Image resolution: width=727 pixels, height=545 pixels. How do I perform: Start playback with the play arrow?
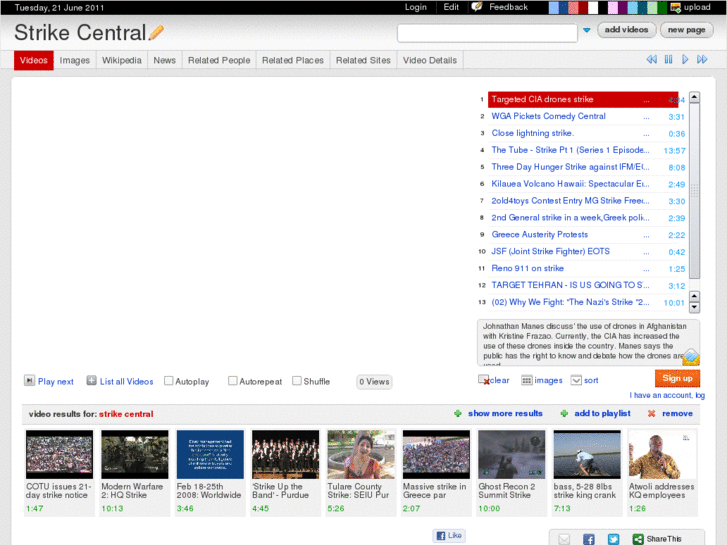point(685,59)
